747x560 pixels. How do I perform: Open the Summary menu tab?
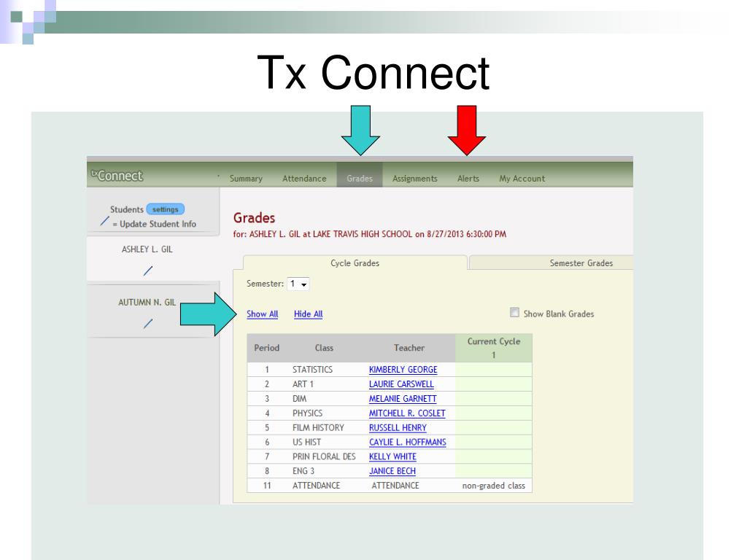coord(246,179)
